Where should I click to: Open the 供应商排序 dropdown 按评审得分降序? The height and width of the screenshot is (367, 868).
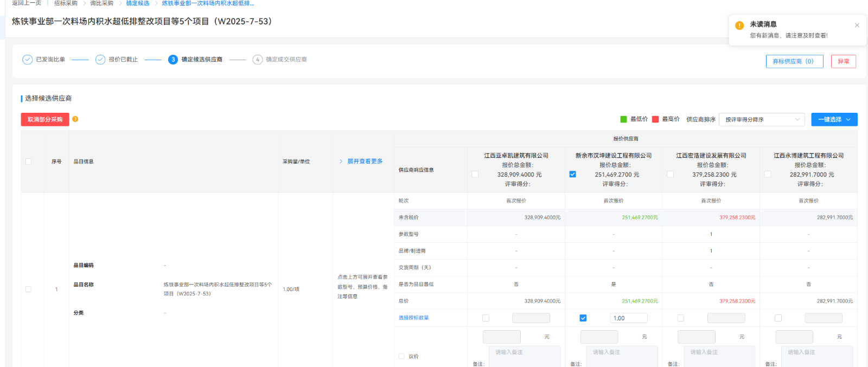(x=762, y=119)
